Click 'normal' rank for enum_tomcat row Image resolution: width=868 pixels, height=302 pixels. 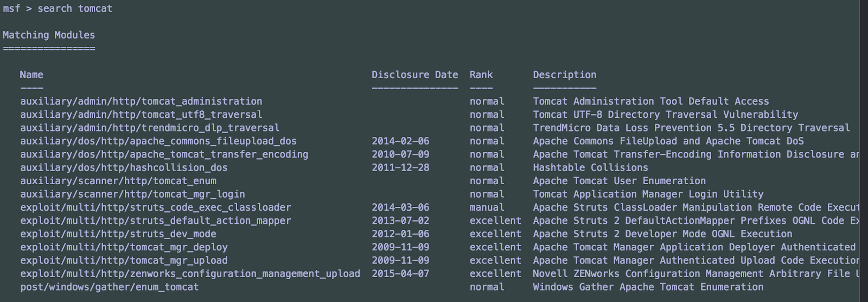pyautogui.click(x=487, y=287)
